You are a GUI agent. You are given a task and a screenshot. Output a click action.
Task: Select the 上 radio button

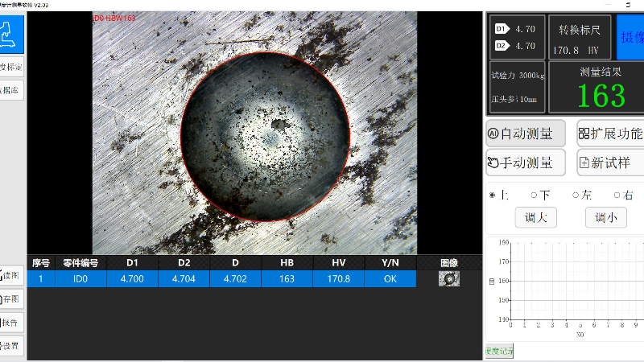493,195
